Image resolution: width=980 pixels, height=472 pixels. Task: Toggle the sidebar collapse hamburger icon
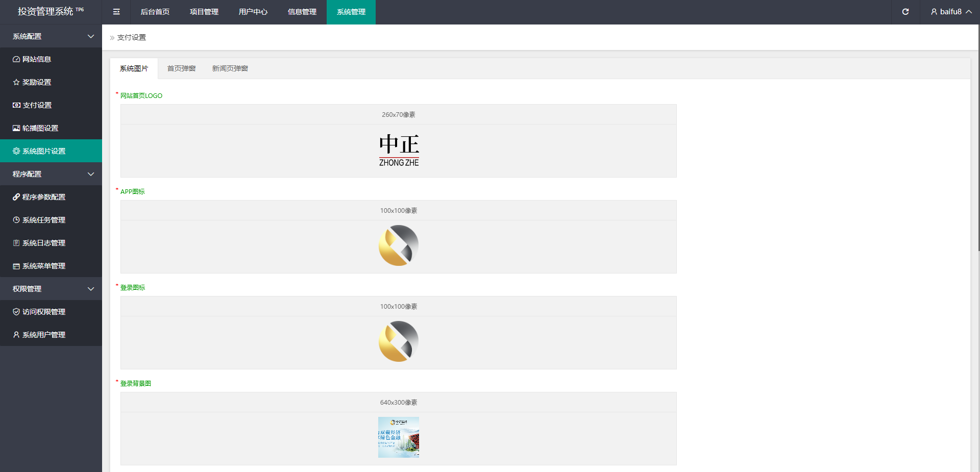(x=116, y=12)
